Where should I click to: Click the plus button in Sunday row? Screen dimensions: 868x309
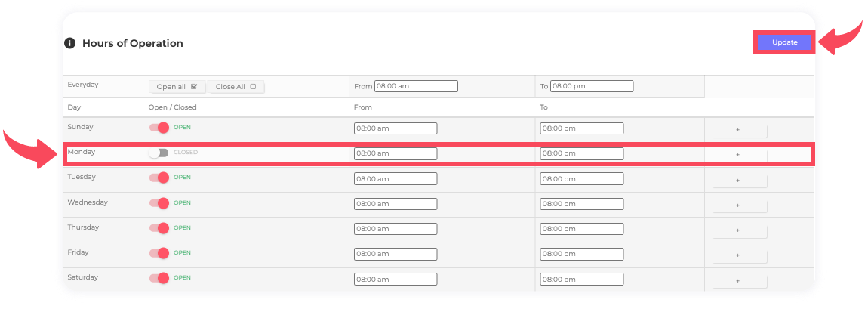[x=737, y=130]
